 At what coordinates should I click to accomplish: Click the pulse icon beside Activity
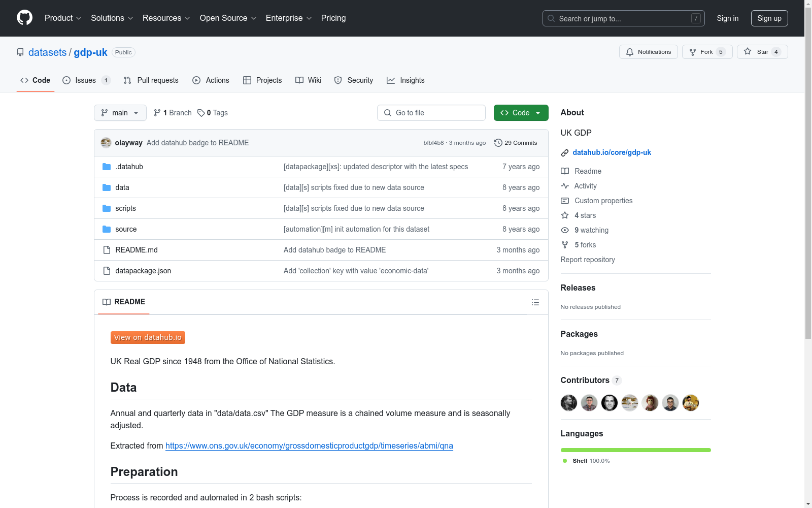click(x=565, y=186)
